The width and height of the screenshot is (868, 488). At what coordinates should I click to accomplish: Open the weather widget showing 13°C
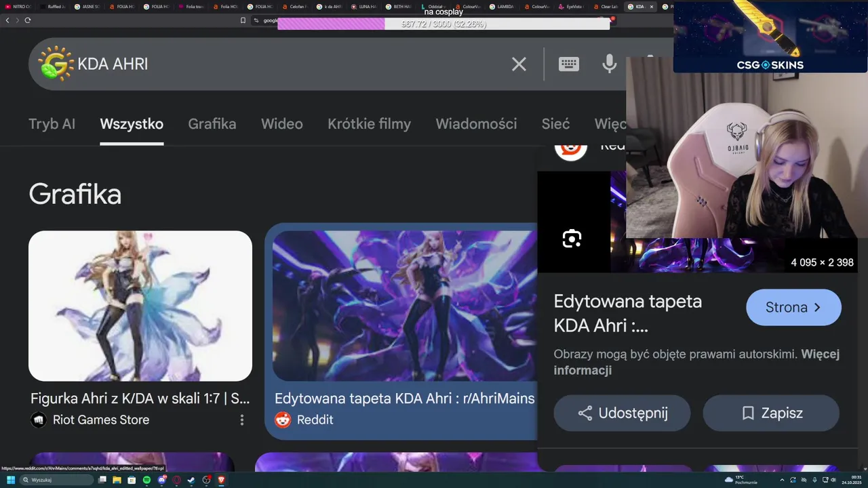tap(741, 480)
